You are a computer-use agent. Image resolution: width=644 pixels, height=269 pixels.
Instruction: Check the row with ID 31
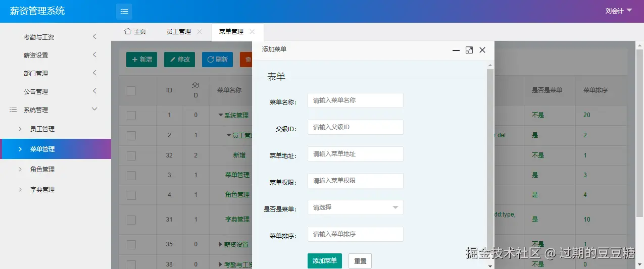[x=131, y=220]
